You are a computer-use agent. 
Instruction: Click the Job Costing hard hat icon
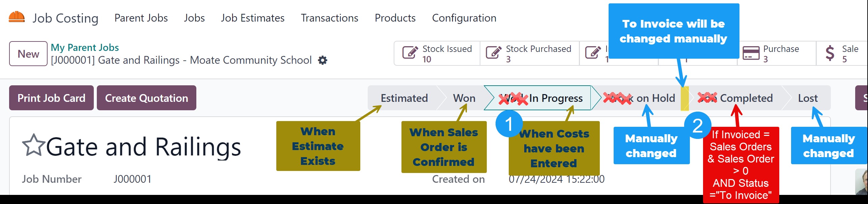click(x=17, y=17)
